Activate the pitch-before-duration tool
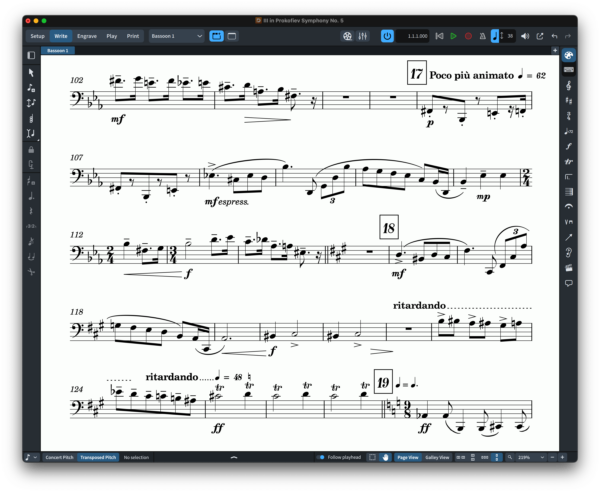The width and height of the screenshot is (600, 492). pos(31,103)
